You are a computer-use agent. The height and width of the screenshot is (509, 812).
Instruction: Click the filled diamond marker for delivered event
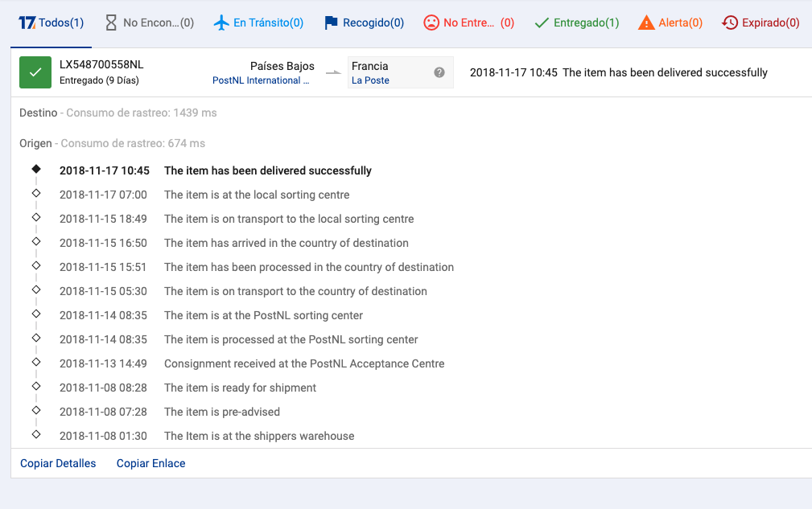[36, 169]
